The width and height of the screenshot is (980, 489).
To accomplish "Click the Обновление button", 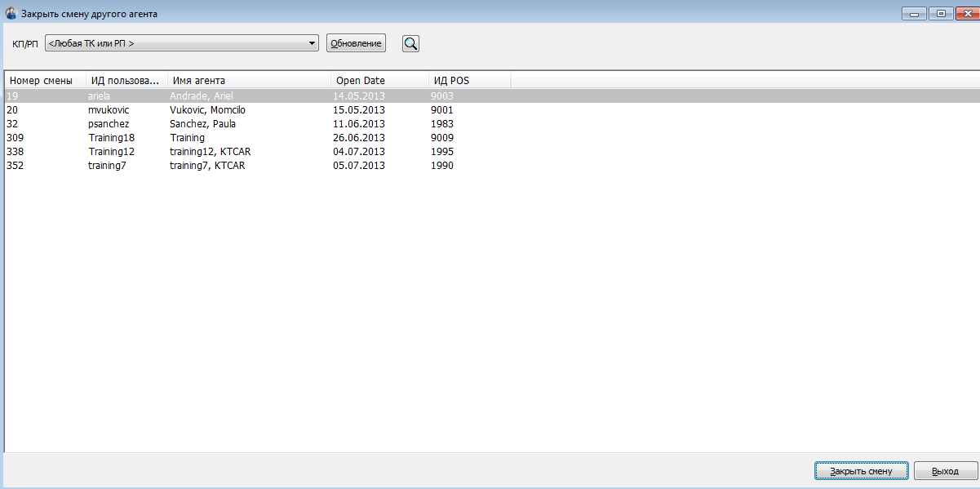I will (356, 43).
